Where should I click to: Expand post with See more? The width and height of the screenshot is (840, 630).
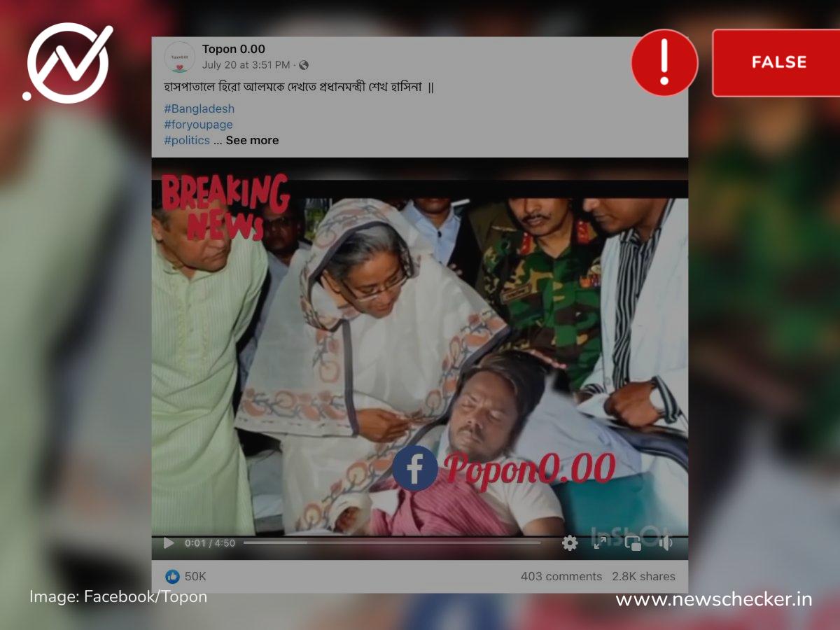tap(252, 140)
